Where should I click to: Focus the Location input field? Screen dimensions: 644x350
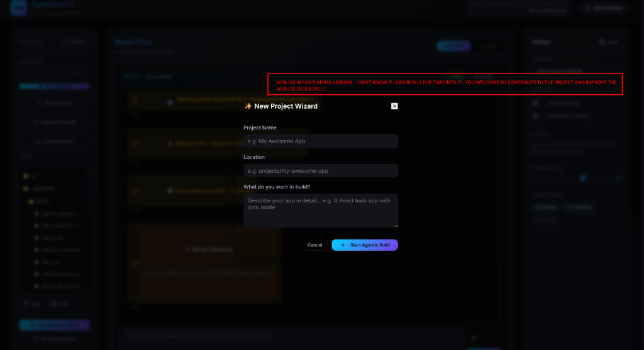coord(321,171)
